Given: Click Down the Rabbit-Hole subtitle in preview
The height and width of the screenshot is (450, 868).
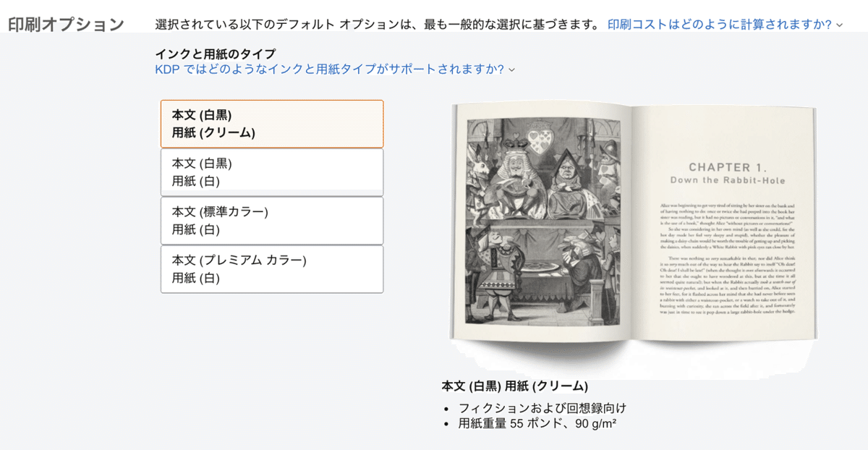Looking at the screenshot, I should 728,180.
